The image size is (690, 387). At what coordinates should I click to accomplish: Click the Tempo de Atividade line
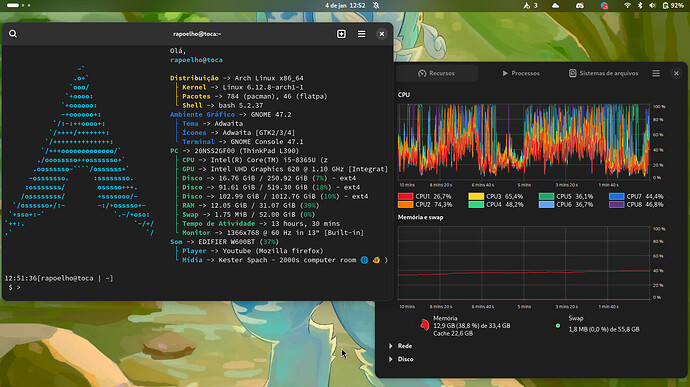[x=261, y=224]
